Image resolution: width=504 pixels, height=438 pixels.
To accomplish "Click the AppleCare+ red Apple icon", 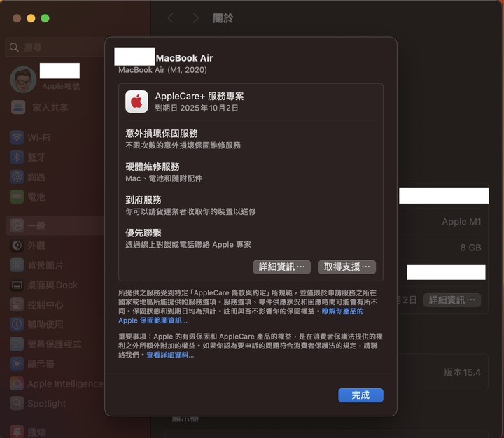I will click(136, 101).
